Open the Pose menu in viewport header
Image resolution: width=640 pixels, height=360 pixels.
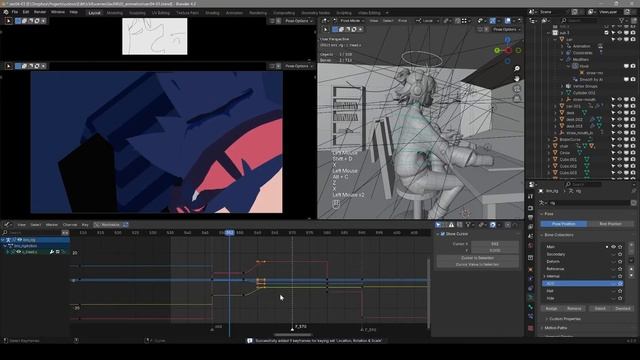tap(402, 20)
